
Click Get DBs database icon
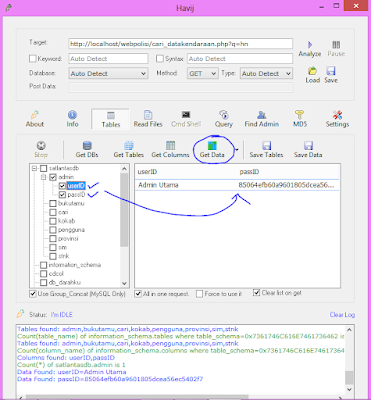(x=87, y=146)
